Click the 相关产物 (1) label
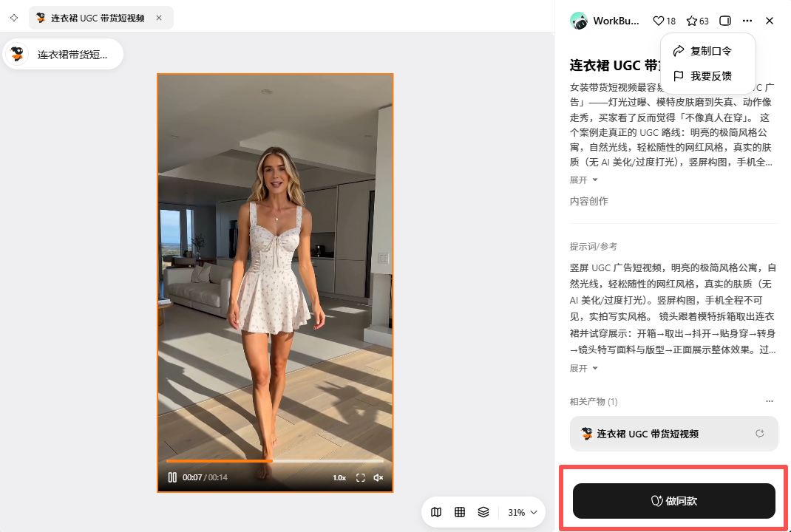 pyautogui.click(x=594, y=401)
